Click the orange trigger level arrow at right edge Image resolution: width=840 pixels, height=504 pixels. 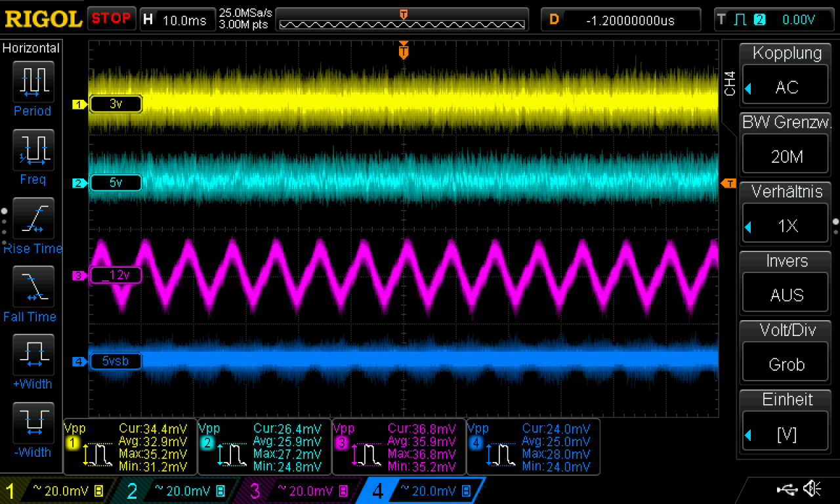point(728,183)
